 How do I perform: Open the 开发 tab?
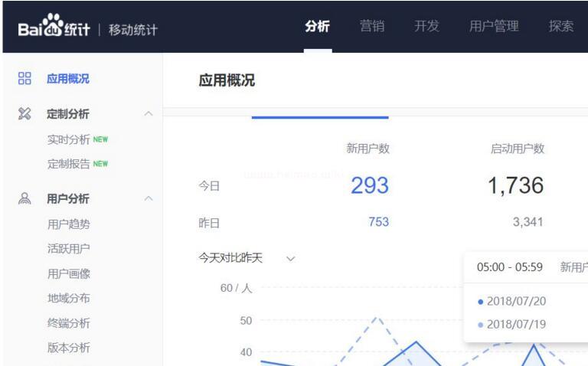pyautogui.click(x=426, y=26)
